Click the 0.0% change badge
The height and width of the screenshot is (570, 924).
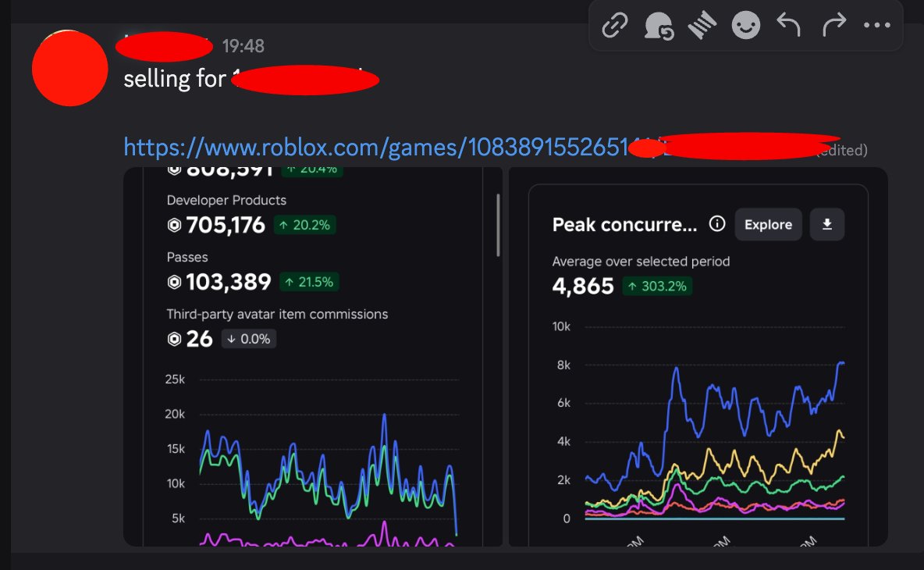[249, 339]
